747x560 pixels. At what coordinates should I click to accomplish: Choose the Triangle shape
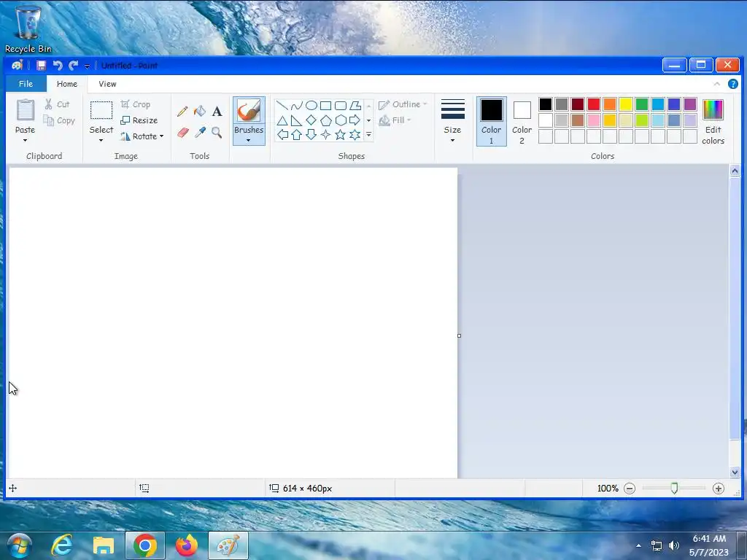282,120
